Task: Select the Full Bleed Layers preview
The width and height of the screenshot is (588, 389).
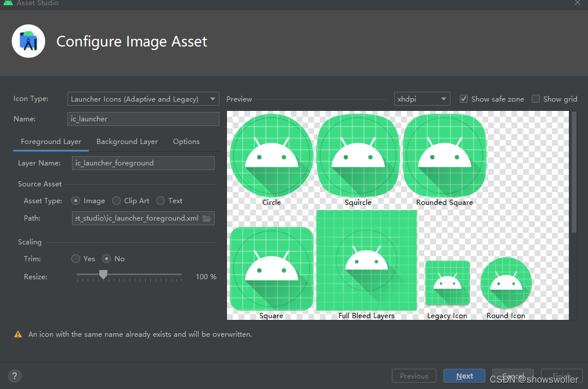Action: 366,260
